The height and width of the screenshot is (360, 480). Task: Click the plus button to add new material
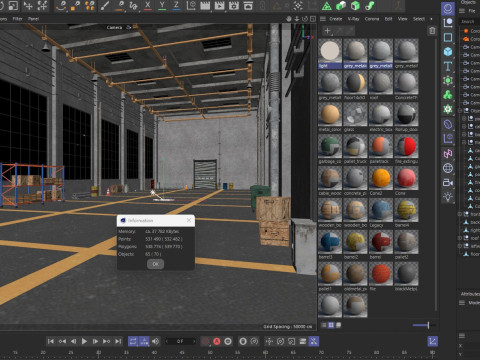pos(327,31)
